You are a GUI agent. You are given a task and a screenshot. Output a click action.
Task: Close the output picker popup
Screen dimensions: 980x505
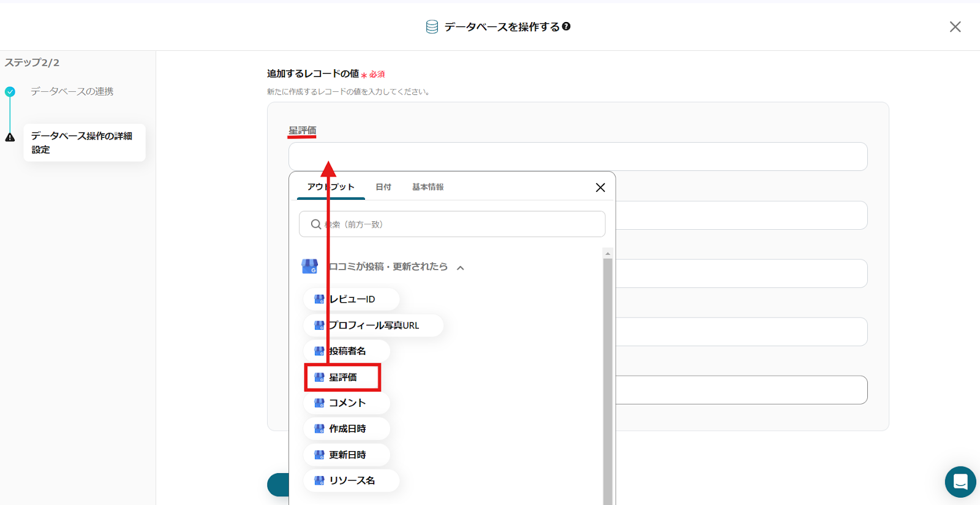[x=600, y=188]
